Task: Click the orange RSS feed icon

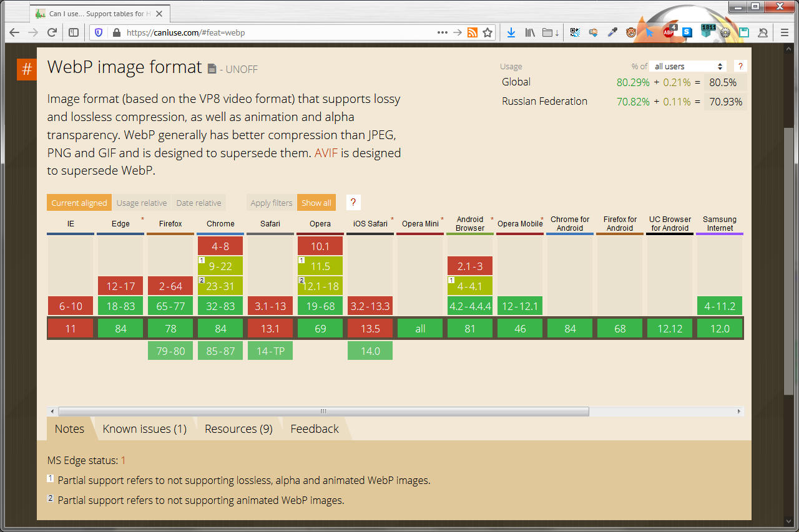Action: click(473, 32)
